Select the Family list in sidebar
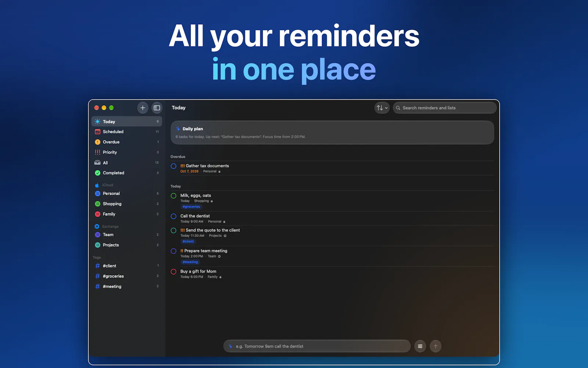This screenshot has width=588, height=368. 126,214
